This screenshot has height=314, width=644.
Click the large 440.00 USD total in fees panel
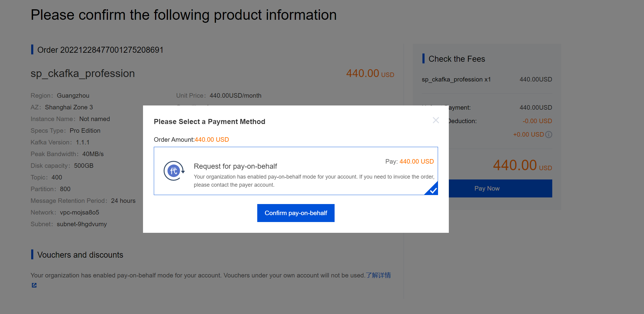click(522, 165)
